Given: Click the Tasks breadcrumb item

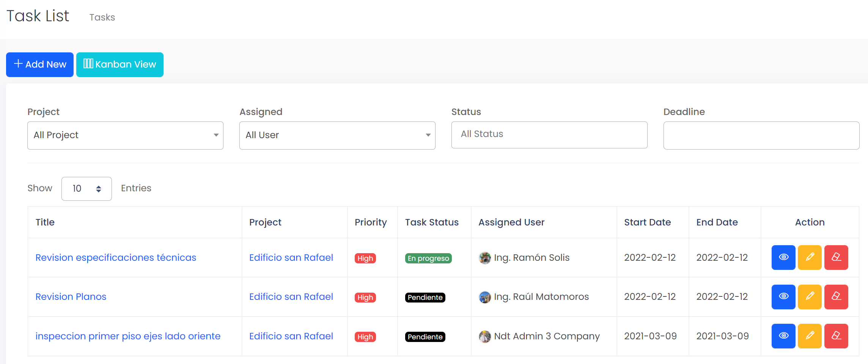Looking at the screenshot, I should 102,17.
